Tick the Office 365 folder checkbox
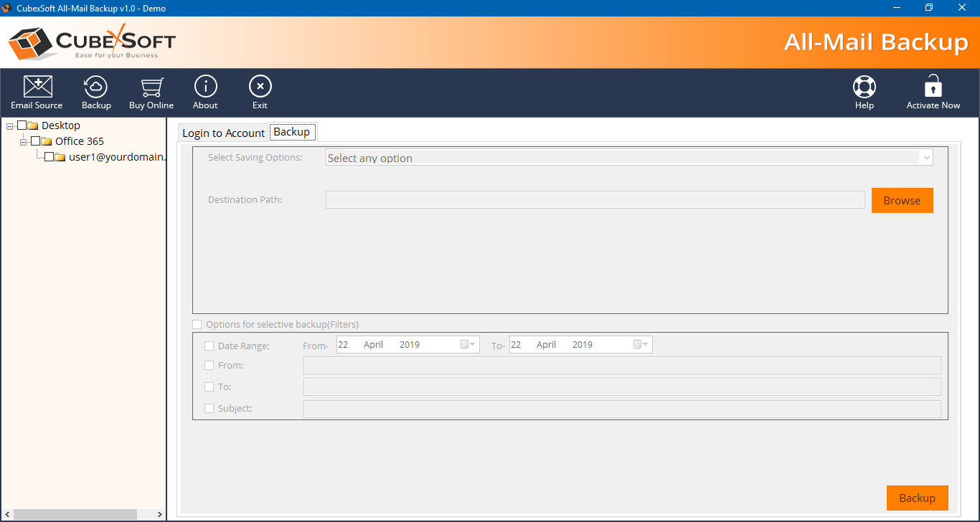This screenshot has width=980, height=522. (x=36, y=141)
